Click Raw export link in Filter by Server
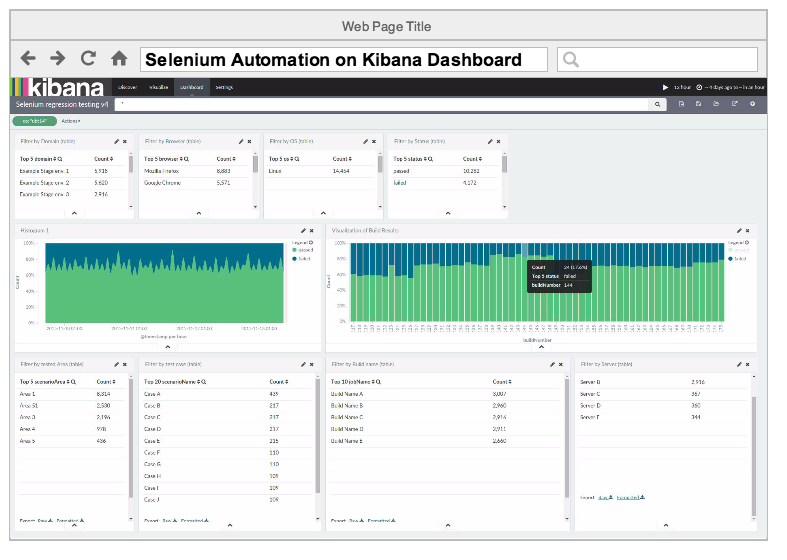The width and height of the screenshot is (787, 560). (x=605, y=498)
